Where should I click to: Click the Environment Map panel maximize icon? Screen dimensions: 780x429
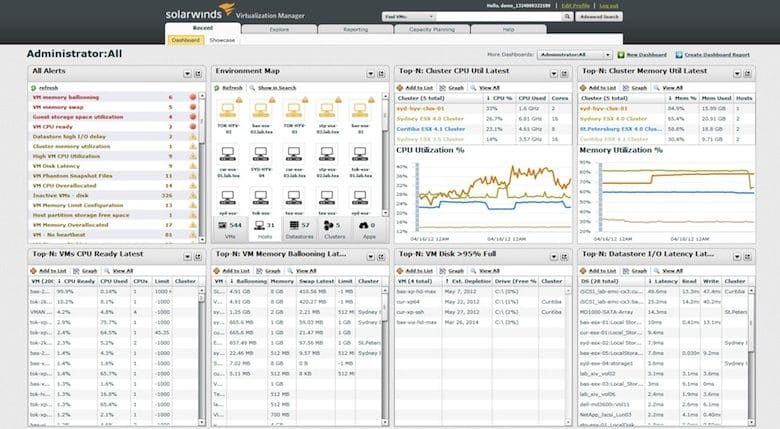381,74
